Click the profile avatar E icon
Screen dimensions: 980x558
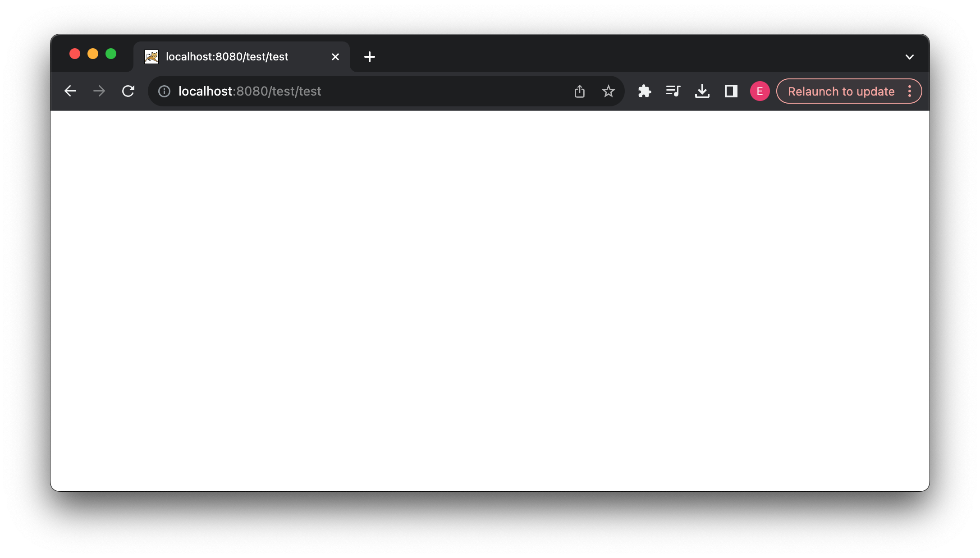tap(759, 91)
